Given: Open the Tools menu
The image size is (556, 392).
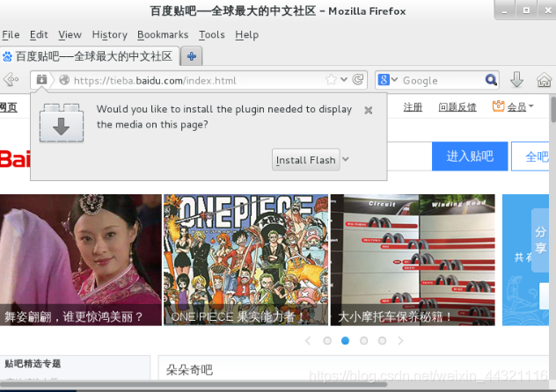Looking at the screenshot, I should coord(212,34).
